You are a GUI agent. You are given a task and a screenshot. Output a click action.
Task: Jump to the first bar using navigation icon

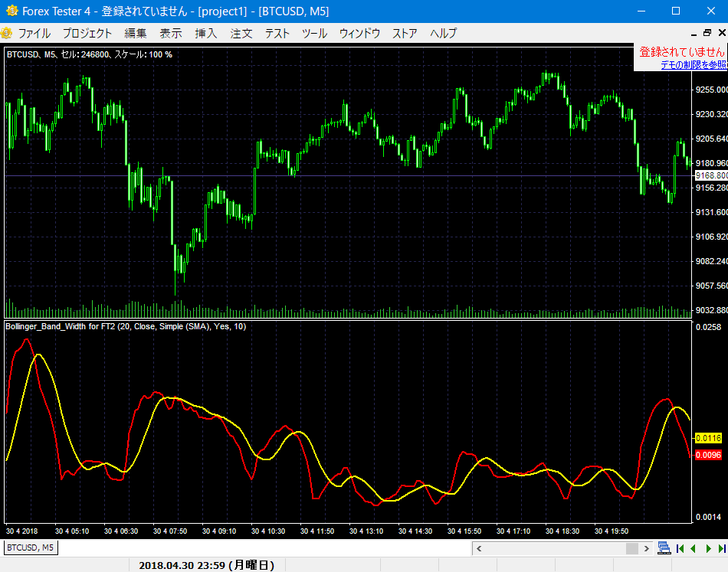[x=680, y=548]
